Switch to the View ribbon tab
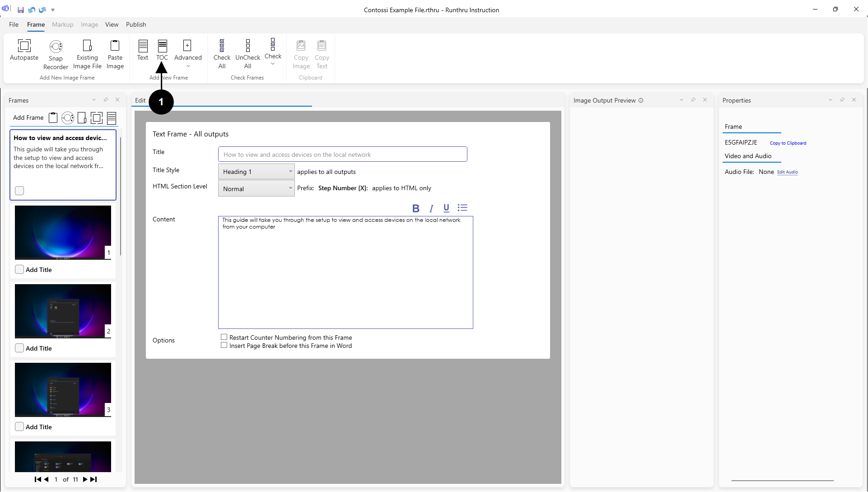This screenshot has width=868, height=492. 112,24
